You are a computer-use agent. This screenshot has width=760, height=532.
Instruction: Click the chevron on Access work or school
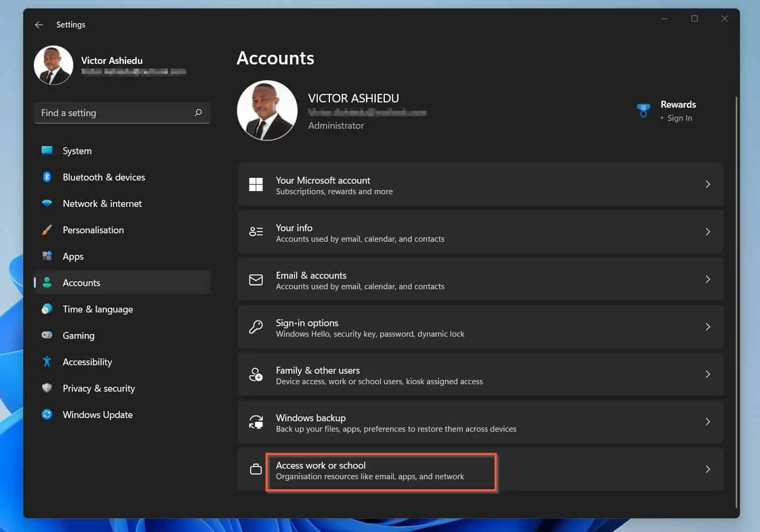pos(708,469)
